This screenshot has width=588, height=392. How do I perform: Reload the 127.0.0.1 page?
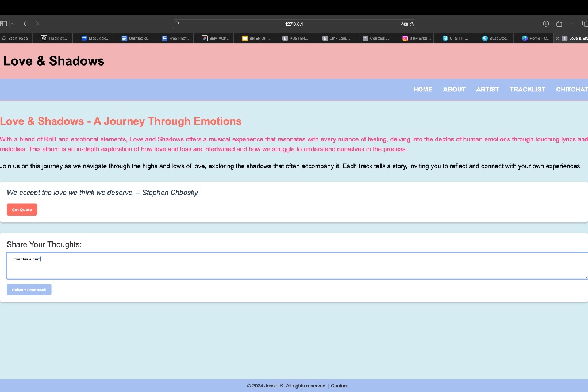click(x=412, y=24)
